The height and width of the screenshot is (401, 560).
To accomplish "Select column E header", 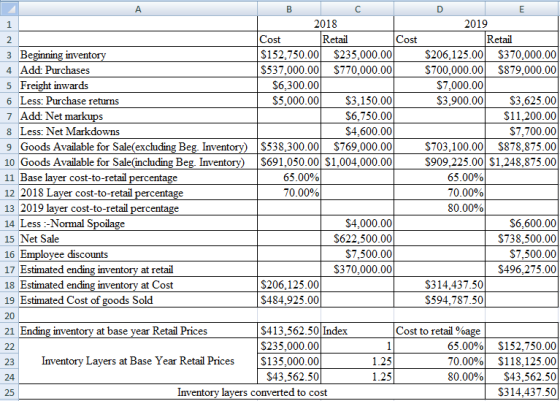I will pos(522,9).
